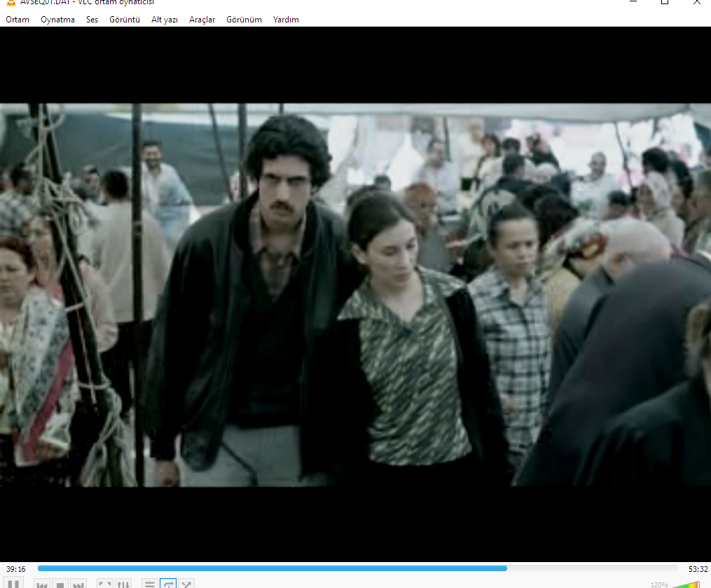The height and width of the screenshot is (588, 711).
Task: Open the Yardım menu
Action: pos(286,20)
